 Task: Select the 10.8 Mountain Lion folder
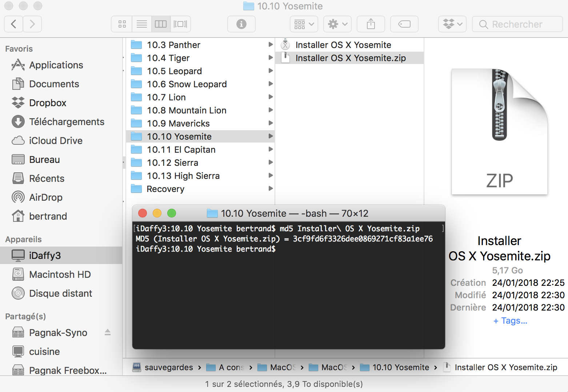tap(200, 110)
